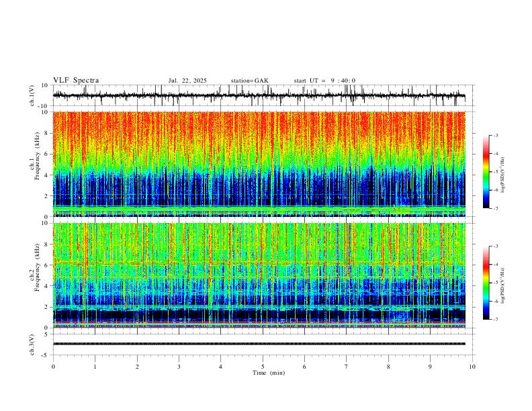Click the ch.1 "Frequency (kHz)" axis label
This screenshot has height=411, width=532.
pyautogui.click(x=37, y=154)
